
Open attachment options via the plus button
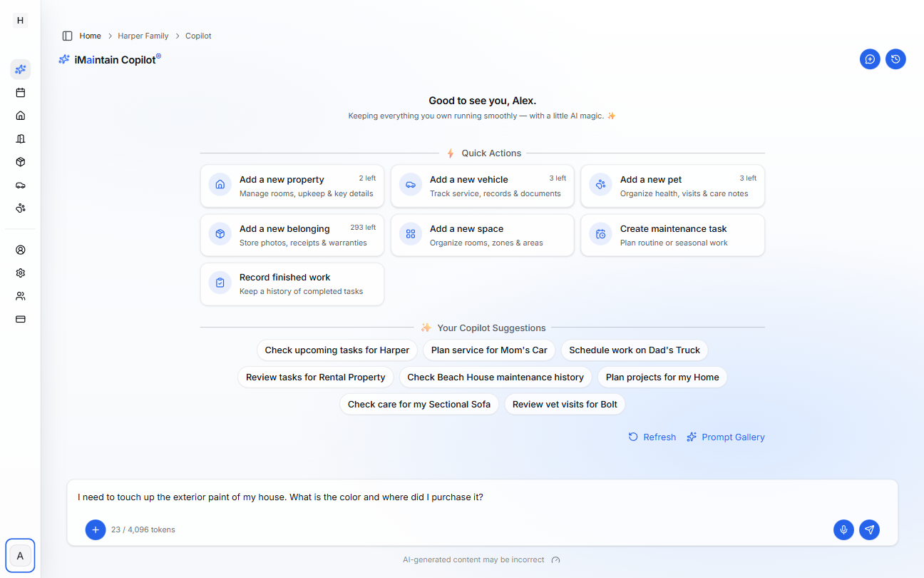coord(95,529)
